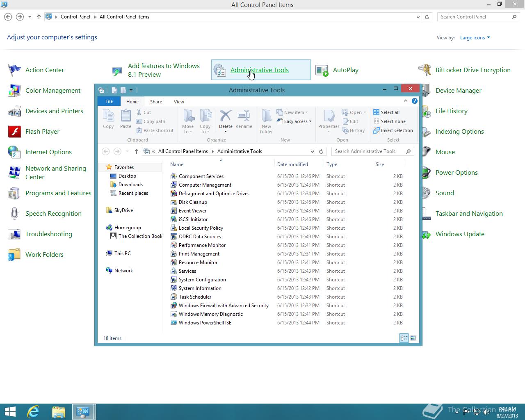The image size is (525, 420).
Task: Collapse the ribbon with the chevron
Action: coord(406,101)
